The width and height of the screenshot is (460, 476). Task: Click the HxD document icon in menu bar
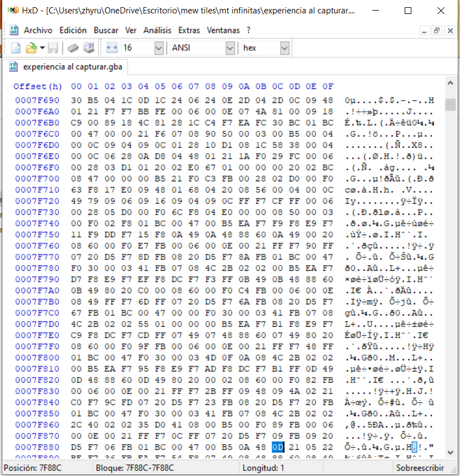pyautogui.click(x=13, y=30)
